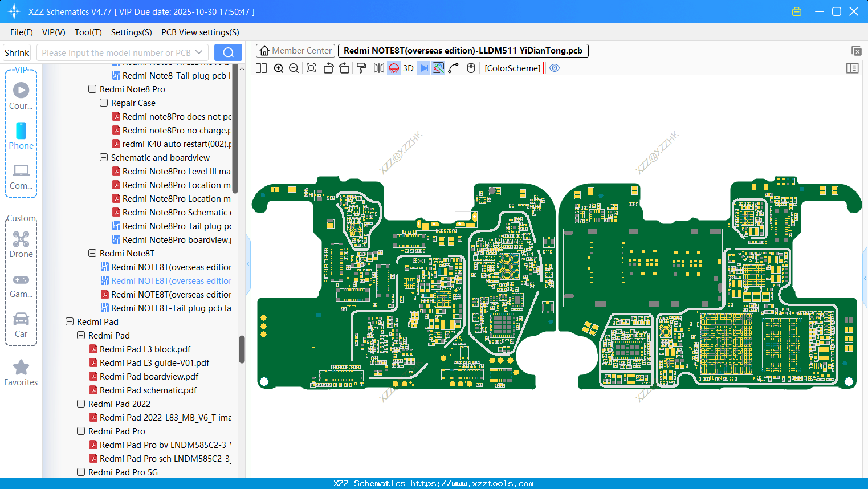Mirror the PCB view
Screen dimensions: 868x489
point(378,68)
